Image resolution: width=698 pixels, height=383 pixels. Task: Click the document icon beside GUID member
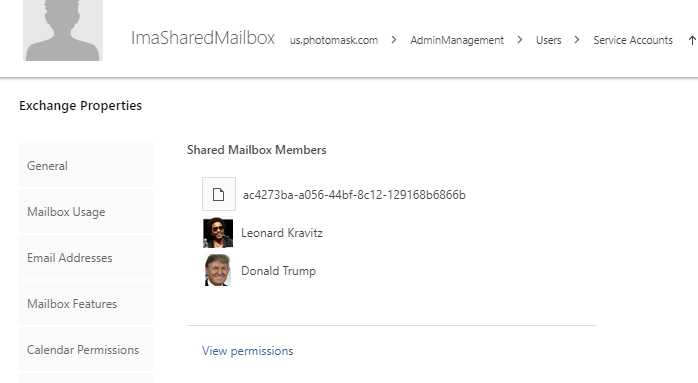coord(219,194)
